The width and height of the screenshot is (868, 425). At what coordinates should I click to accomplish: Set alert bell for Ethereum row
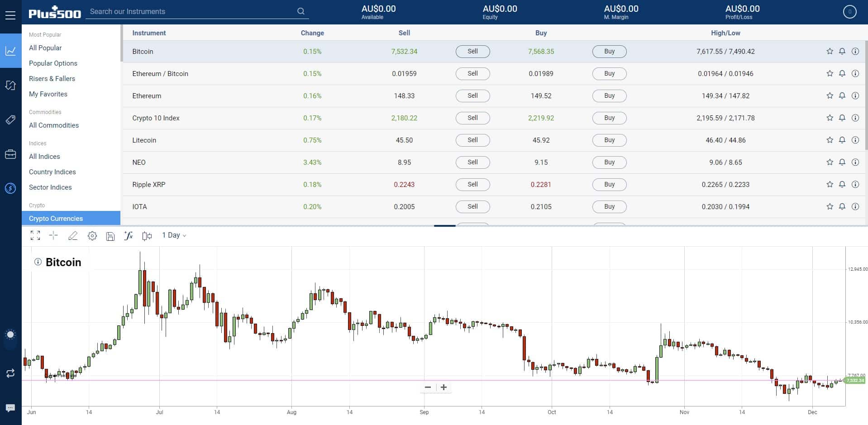[x=842, y=96]
